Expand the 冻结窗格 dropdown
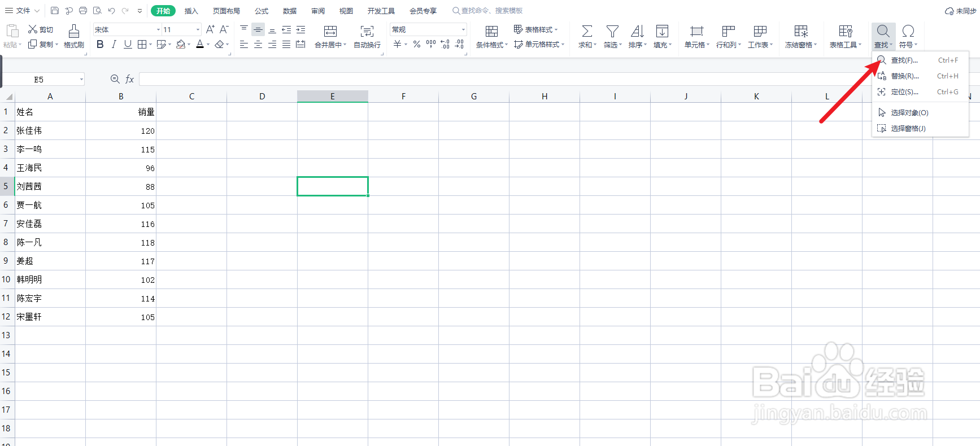The height and width of the screenshot is (446, 980). (x=815, y=45)
